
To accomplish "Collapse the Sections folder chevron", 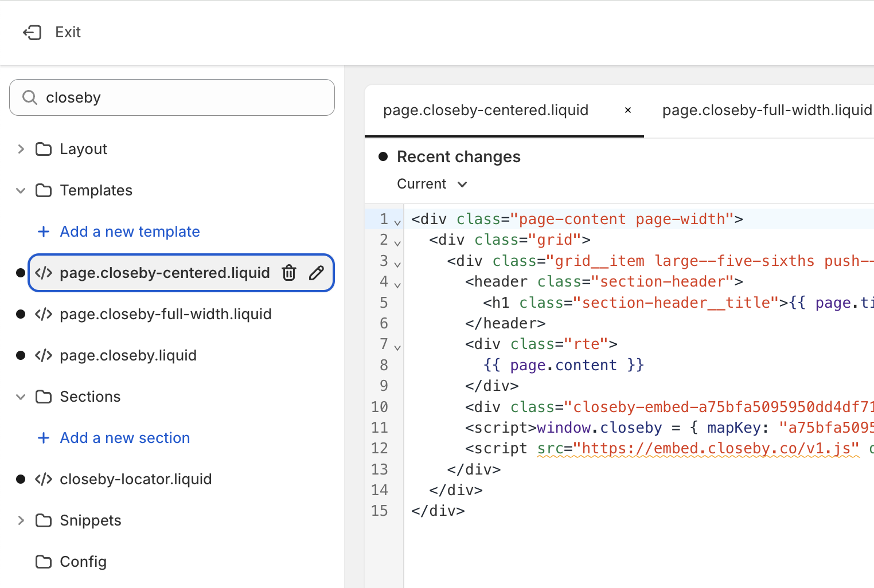I will click(x=21, y=397).
